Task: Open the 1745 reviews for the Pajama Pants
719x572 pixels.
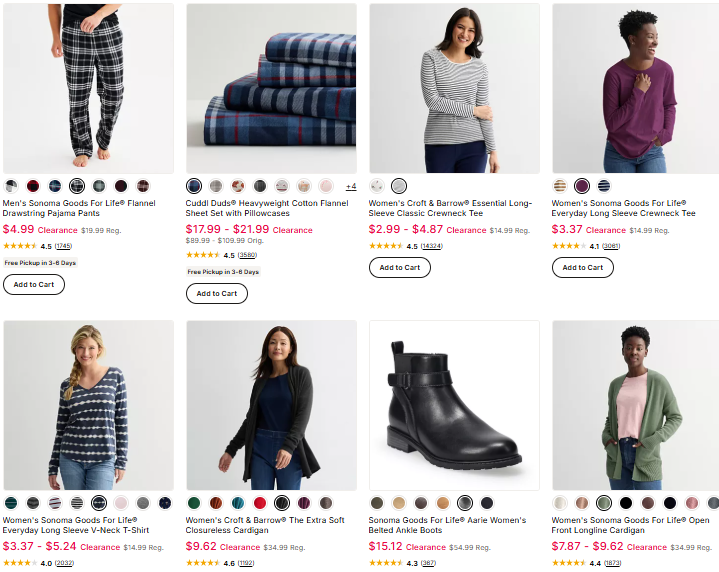Action: (63, 246)
